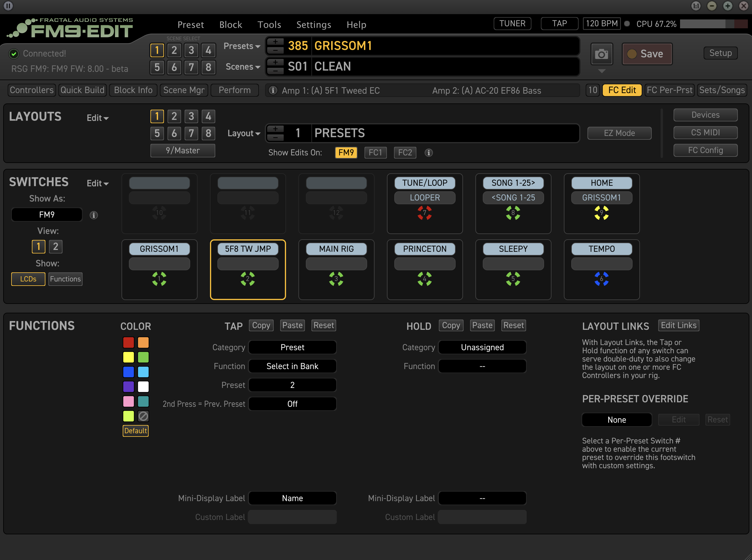Screen dimensions: 752x560
Task: Toggle Functions show mode
Action: click(x=65, y=279)
